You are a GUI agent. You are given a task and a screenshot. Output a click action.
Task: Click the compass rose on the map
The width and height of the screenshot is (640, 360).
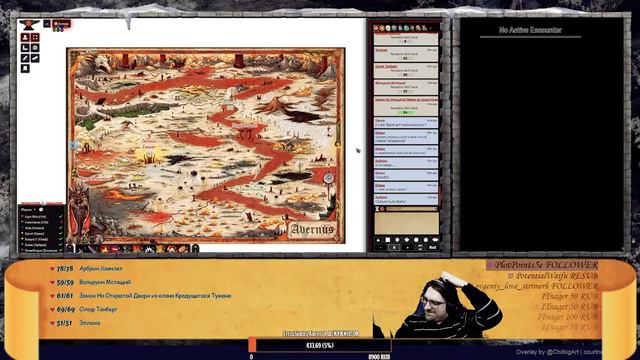(x=329, y=178)
